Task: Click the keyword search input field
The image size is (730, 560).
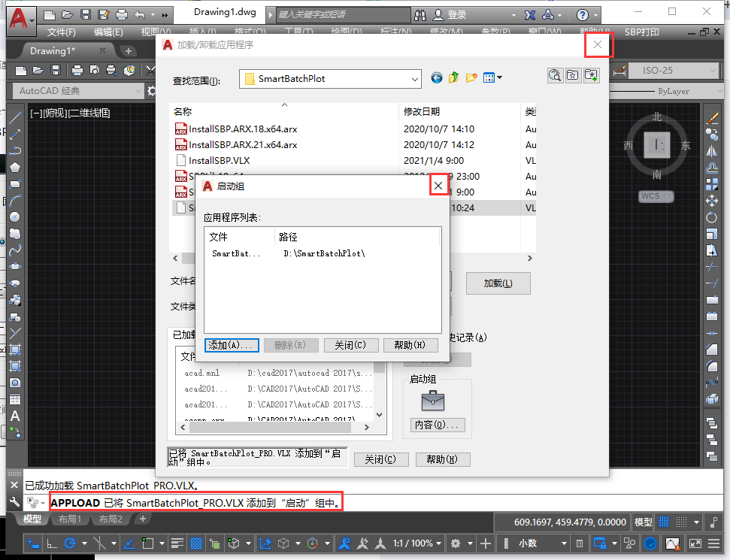Action: (343, 14)
